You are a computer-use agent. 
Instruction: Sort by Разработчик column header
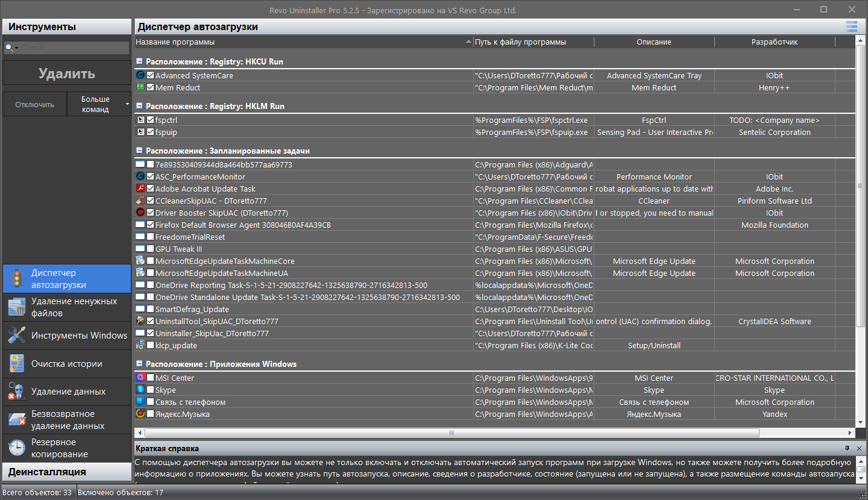click(775, 42)
